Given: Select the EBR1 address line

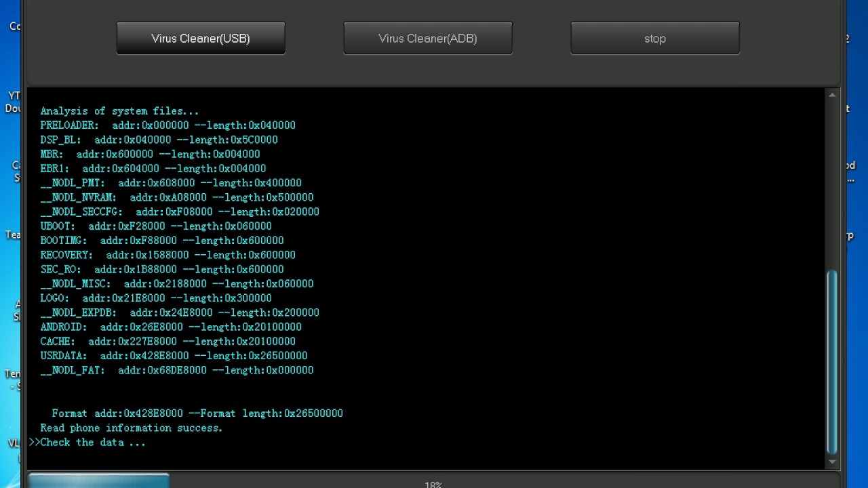Looking at the screenshot, I should pyautogui.click(x=153, y=169).
